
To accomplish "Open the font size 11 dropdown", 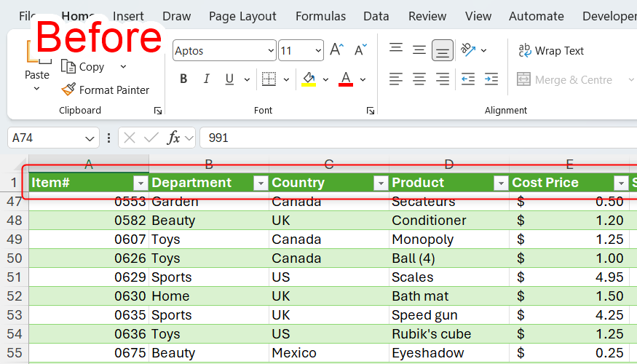I will tap(317, 51).
